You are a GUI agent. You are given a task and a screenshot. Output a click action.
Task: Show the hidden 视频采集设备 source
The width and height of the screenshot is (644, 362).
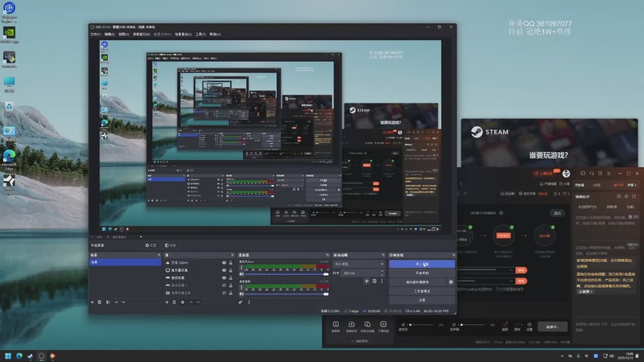[x=224, y=293]
